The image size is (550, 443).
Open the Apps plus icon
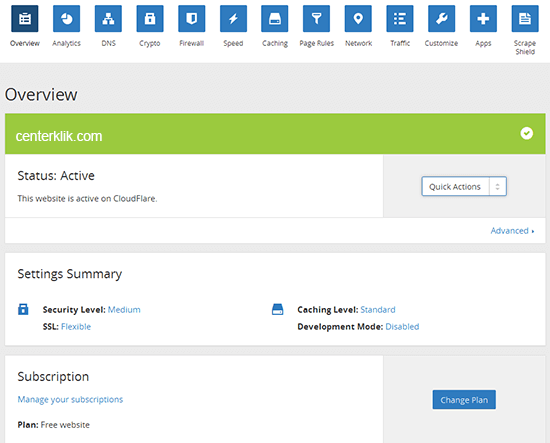[483, 19]
